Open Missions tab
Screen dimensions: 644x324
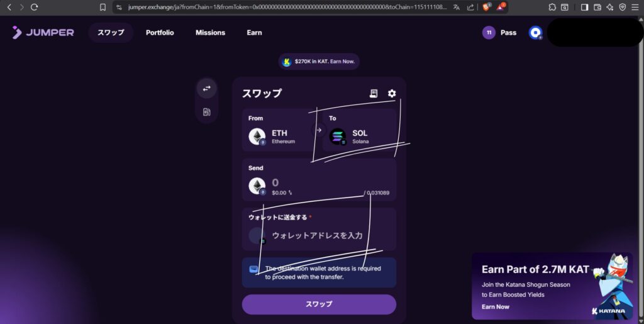210,33
